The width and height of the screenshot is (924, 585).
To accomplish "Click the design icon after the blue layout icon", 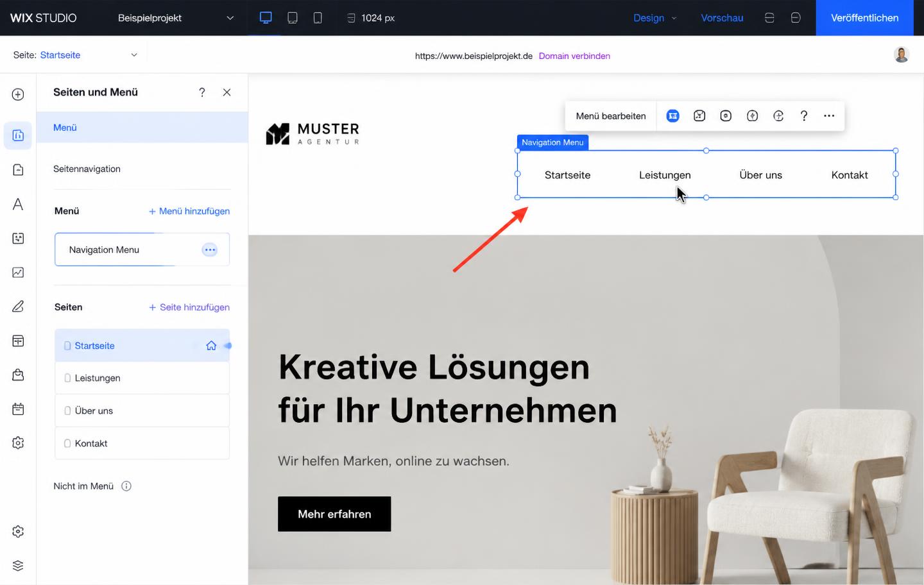I will coord(699,116).
